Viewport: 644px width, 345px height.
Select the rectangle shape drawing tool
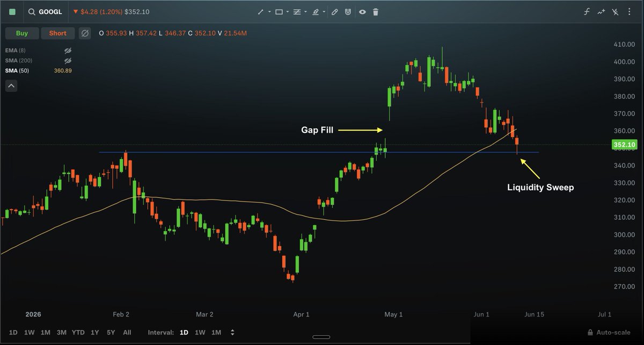pos(279,12)
